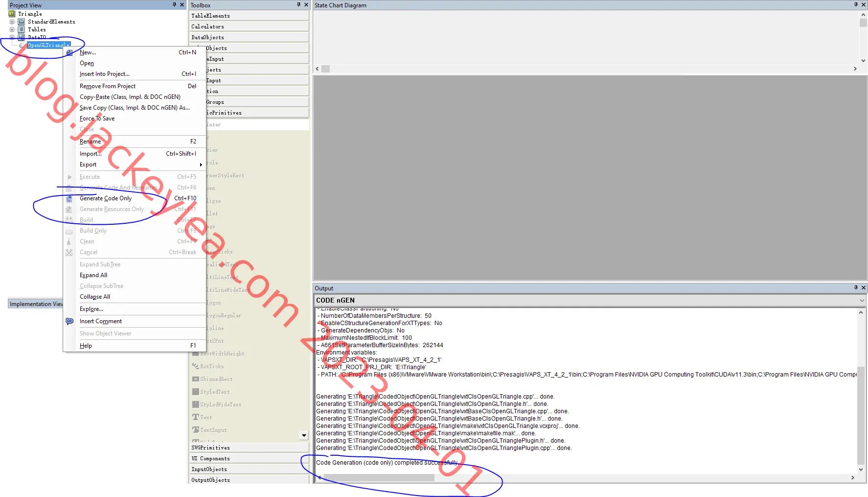Close the Project View panel

tap(182, 5)
